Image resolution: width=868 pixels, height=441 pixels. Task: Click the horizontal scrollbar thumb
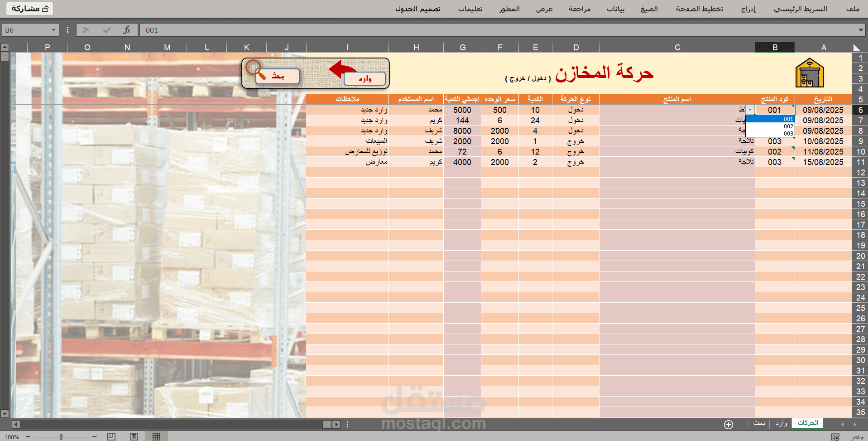click(x=327, y=424)
